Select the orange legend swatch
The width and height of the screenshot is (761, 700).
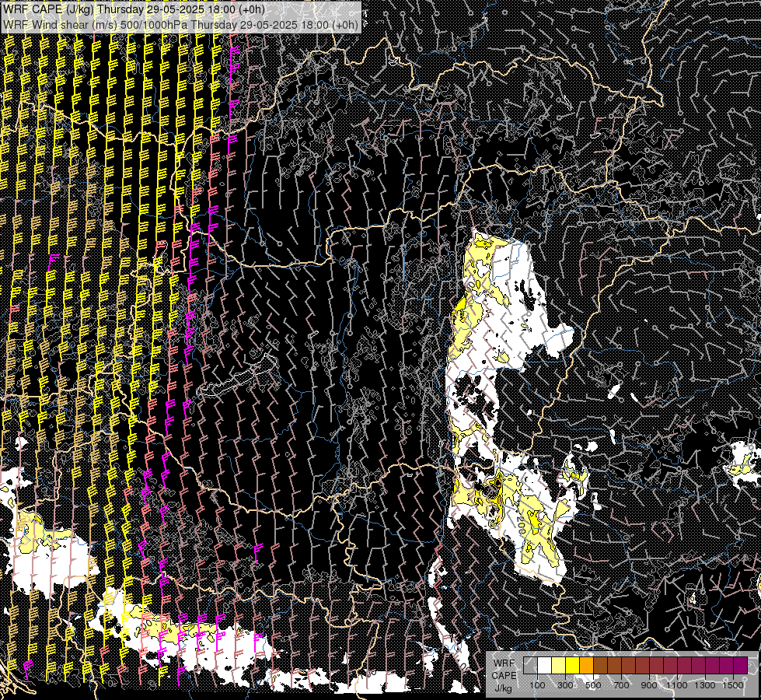[x=587, y=665]
